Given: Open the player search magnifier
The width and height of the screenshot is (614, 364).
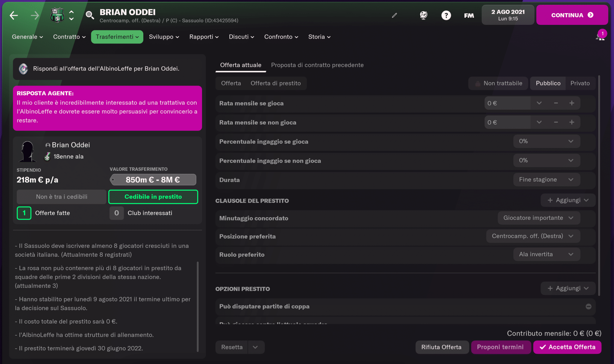Looking at the screenshot, I should click(x=90, y=15).
